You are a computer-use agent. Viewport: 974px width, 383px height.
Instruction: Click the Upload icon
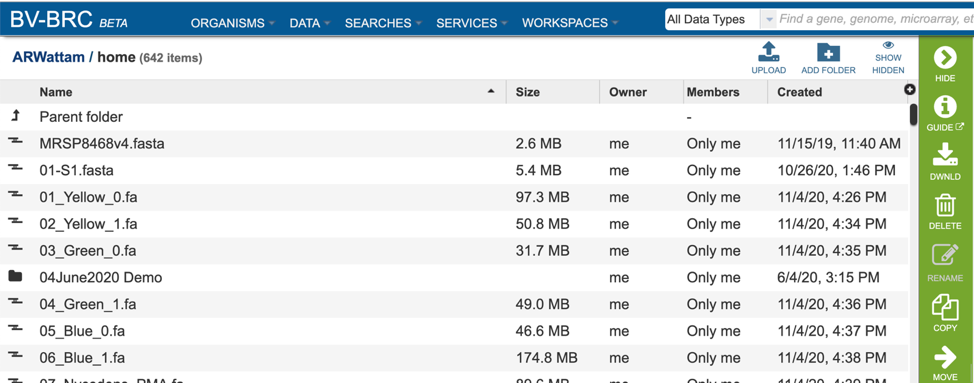point(768,52)
